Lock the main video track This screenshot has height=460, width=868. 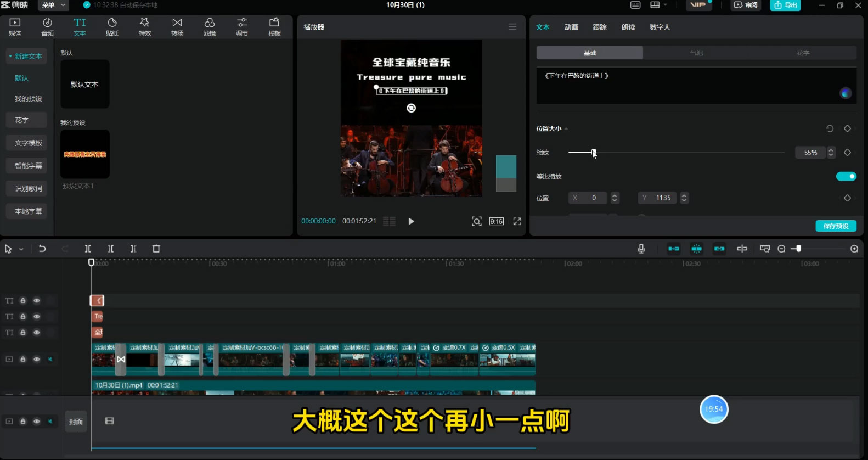[23, 359]
